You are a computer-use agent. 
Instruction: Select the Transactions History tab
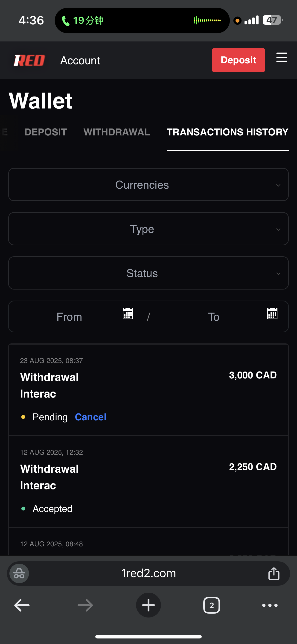point(227,132)
